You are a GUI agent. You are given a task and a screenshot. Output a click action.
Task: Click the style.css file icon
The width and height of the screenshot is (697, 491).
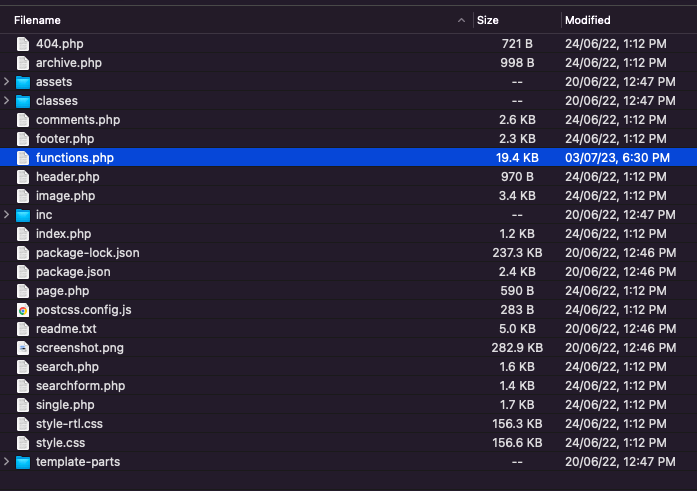[x=23, y=443]
